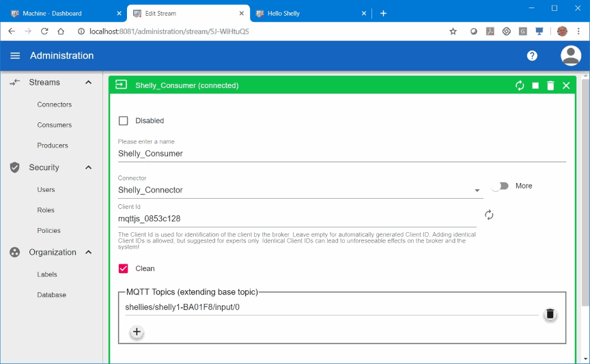This screenshot has width=590, height=364.
Task: Collapse the Security section
Action: [88, 167]
